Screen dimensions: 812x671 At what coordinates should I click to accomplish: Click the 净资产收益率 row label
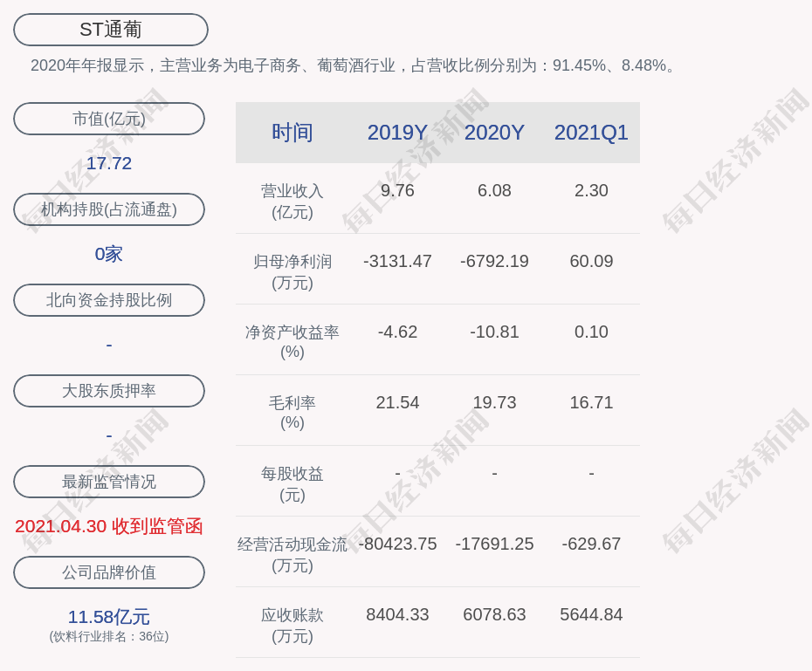pos(292,342)
